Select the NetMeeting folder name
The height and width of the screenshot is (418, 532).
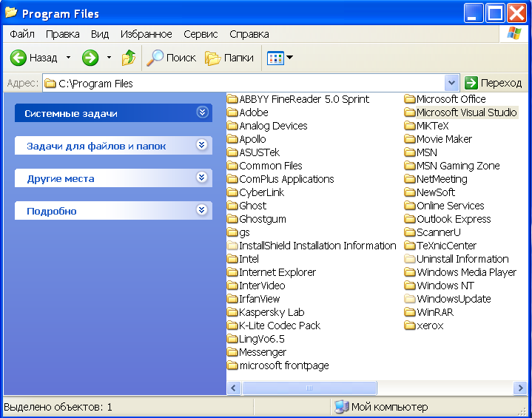pyautogui.click(x=442, y=179)
